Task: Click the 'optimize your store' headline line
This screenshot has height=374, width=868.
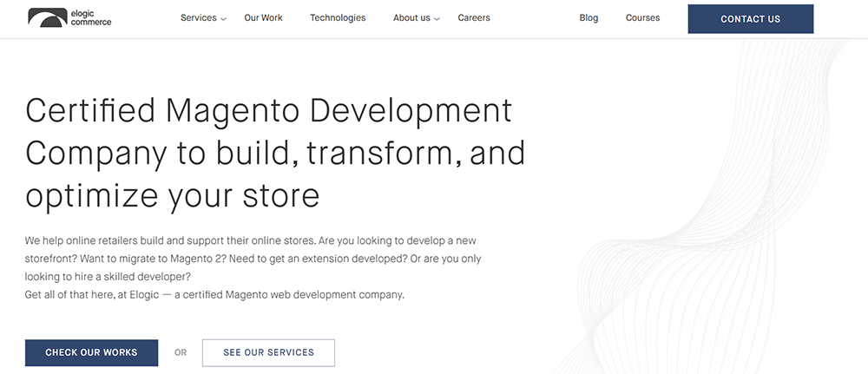Action: (x=172, y=196)
